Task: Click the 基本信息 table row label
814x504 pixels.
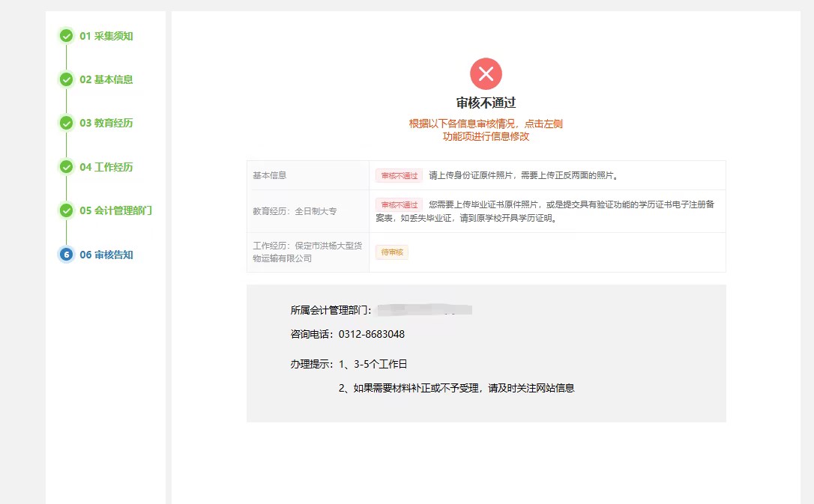Action: point(270,175)
